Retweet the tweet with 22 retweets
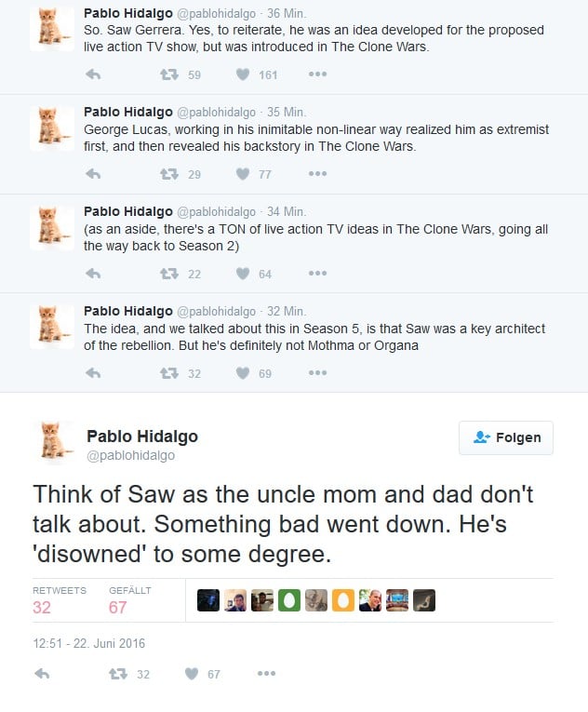588x712 pixels. (169, 274)
